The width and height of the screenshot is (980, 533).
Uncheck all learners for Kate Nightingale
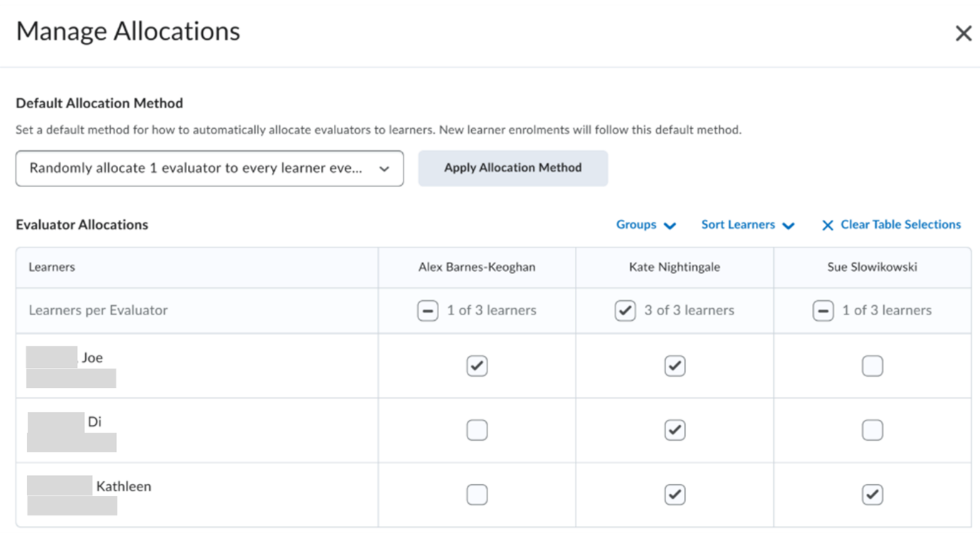pos(625,311)
